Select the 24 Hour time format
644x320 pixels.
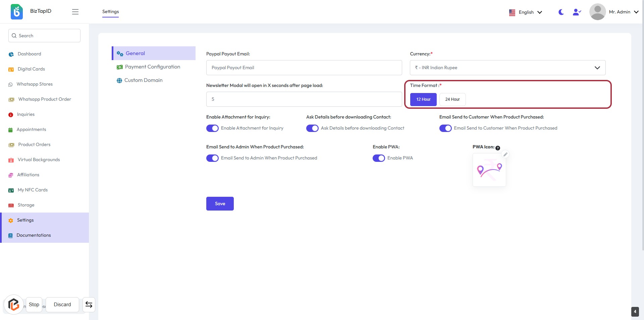(x=452, y=99)
